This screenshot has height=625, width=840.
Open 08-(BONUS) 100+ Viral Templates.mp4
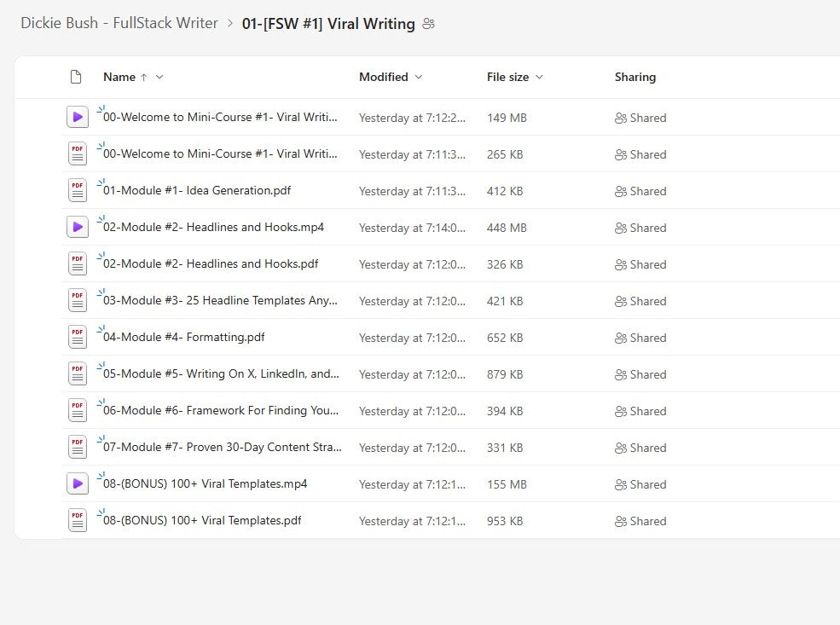coord(206,483)
